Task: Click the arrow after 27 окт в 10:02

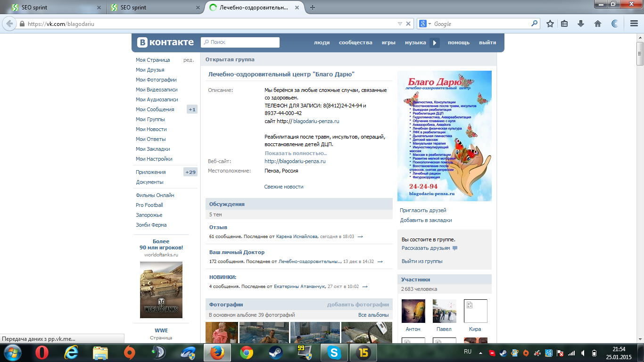Action: point(364,287)
